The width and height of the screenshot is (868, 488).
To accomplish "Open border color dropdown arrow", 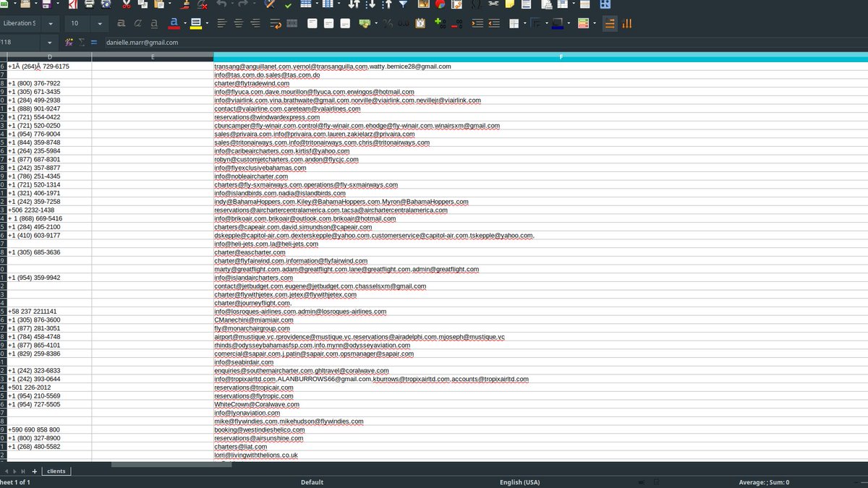I will pos(569,23).
